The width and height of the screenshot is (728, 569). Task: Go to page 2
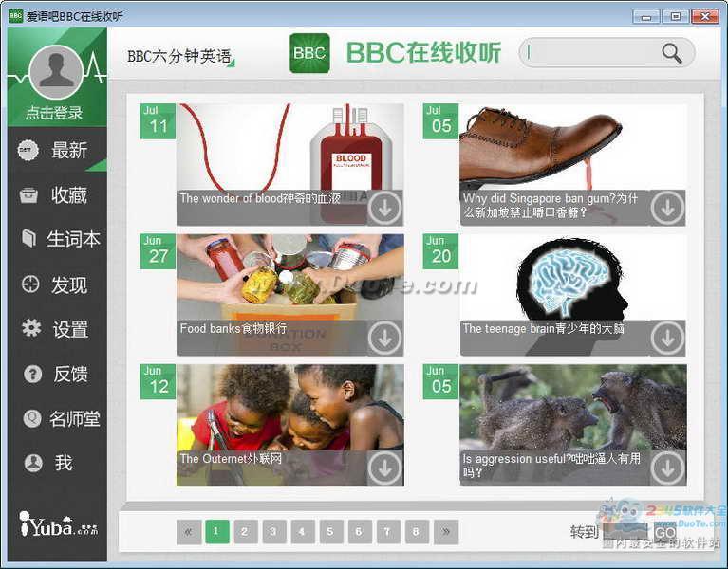pos(246,531)
